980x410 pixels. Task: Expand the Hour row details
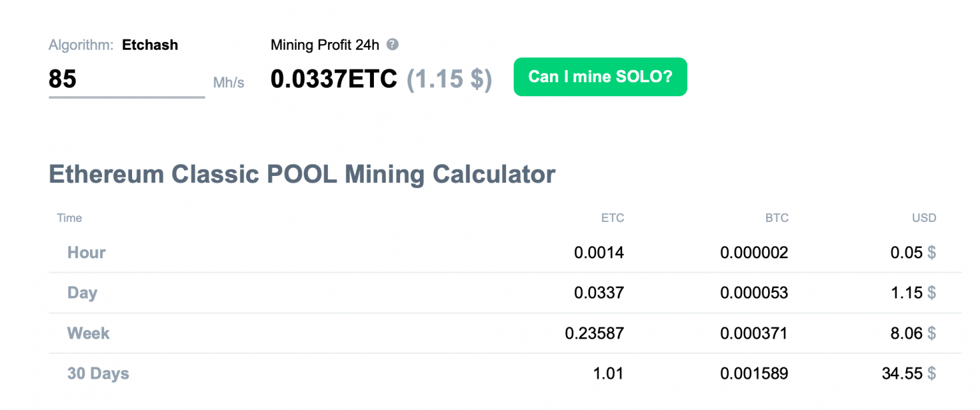click(86, 253)
